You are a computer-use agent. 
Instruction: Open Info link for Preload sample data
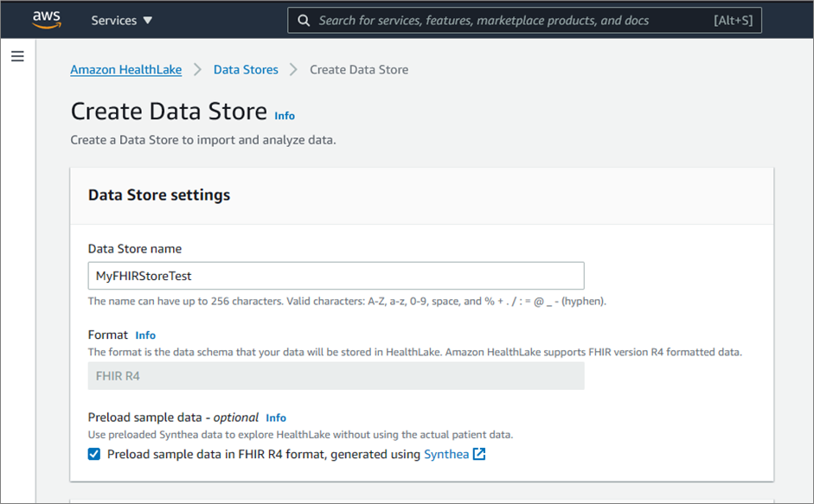276,418
